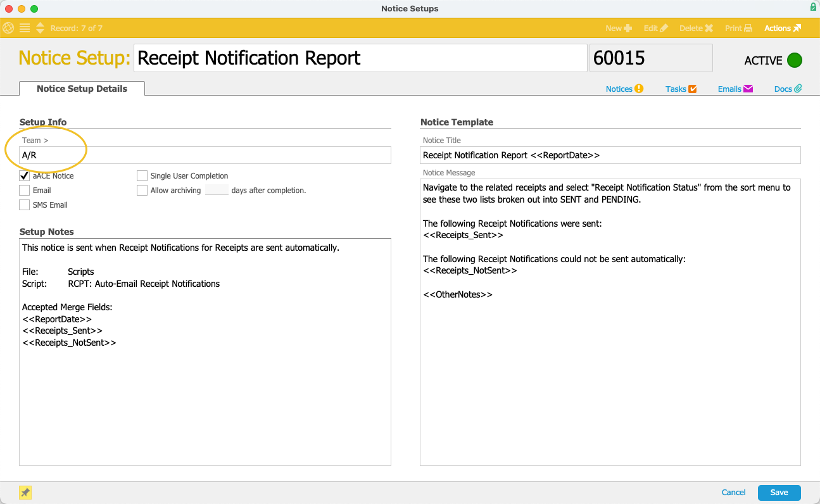Viewport: 820px width, 504px height.
Task: Open the Emails link
Action: pyautogui.click(x=735, y=89)
